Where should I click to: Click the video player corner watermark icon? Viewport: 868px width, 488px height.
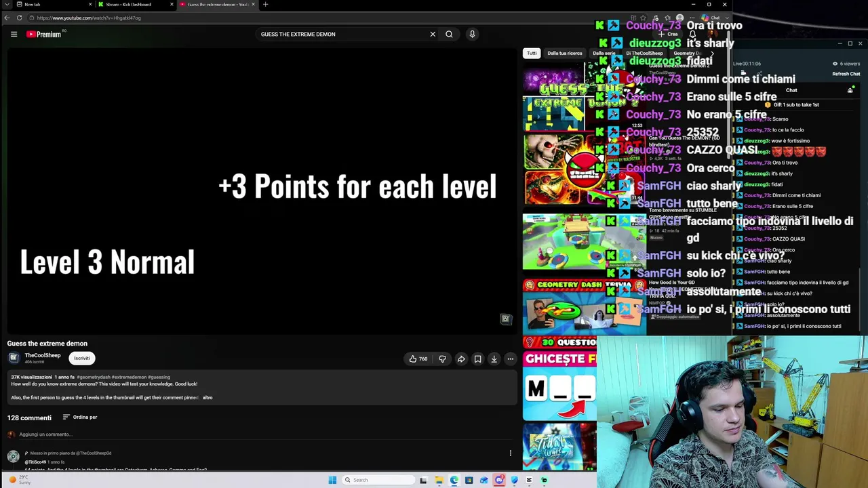(505, 319)
